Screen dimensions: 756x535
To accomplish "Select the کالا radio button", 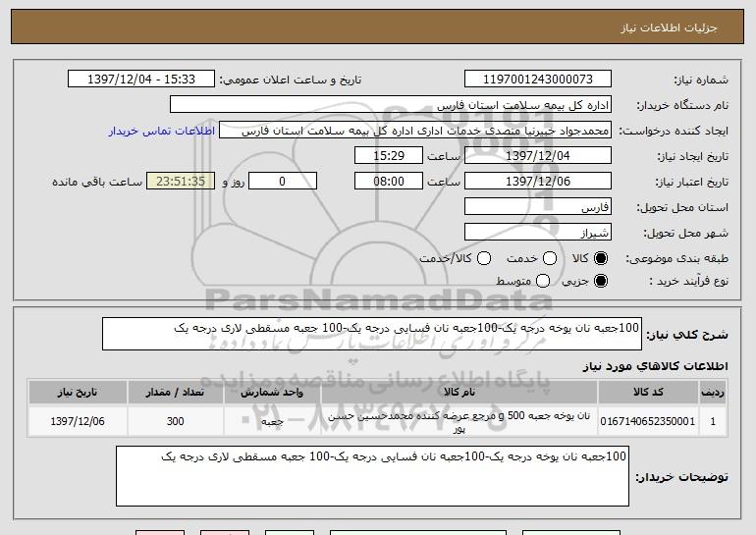I will (601, 259).
